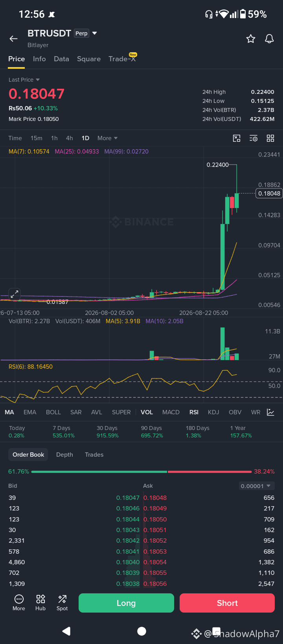
Task: Select the 15m chart interval
Action: [x=37, y=138]
